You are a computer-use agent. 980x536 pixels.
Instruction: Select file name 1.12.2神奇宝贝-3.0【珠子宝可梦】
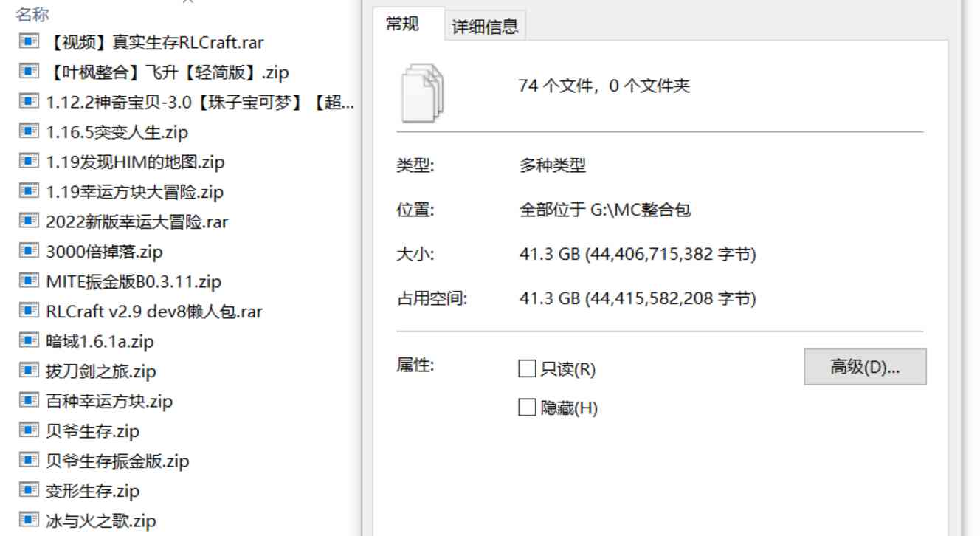point(200,102)
